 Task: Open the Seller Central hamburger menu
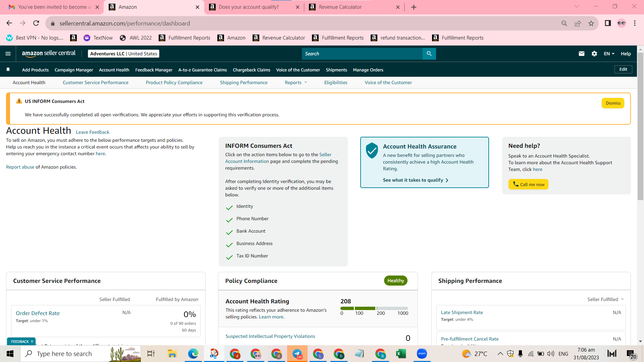coord(8,54)
